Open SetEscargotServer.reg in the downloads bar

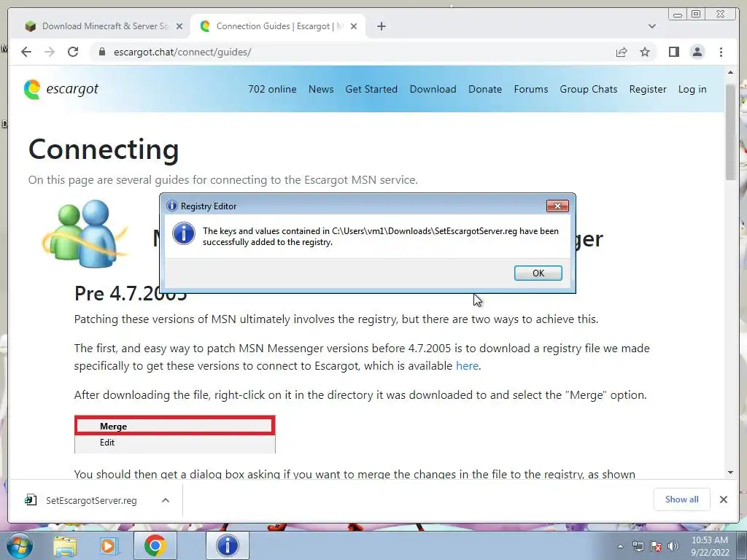point(91,500)
